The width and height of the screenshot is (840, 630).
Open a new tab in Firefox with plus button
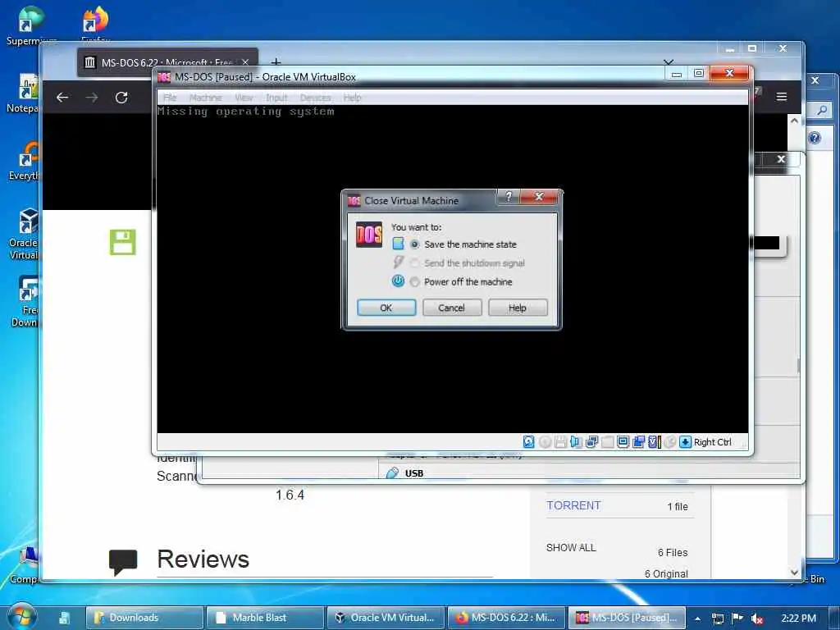276,62
